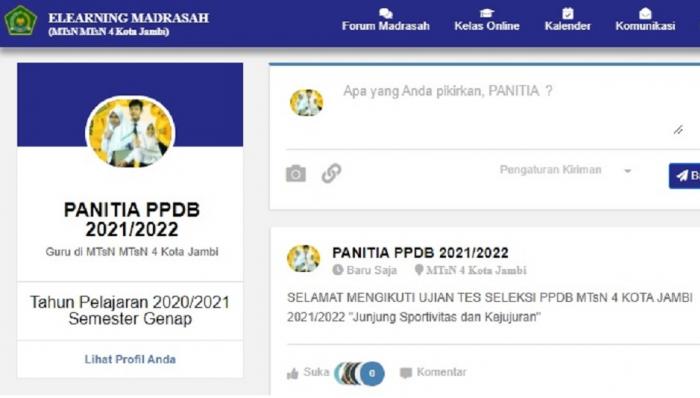Click the like count circle badge
700x398 pixels.
(x=372, y=373)
